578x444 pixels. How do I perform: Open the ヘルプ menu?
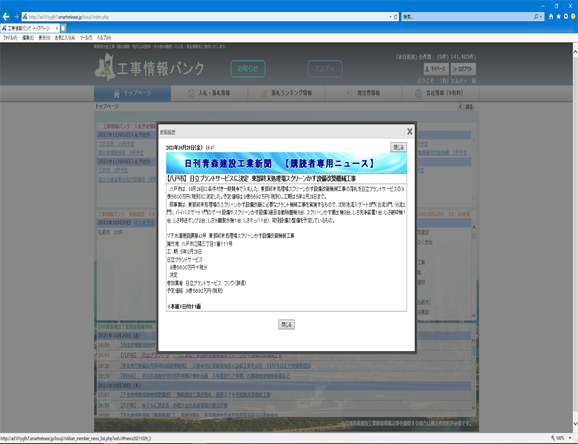point(104,38)
